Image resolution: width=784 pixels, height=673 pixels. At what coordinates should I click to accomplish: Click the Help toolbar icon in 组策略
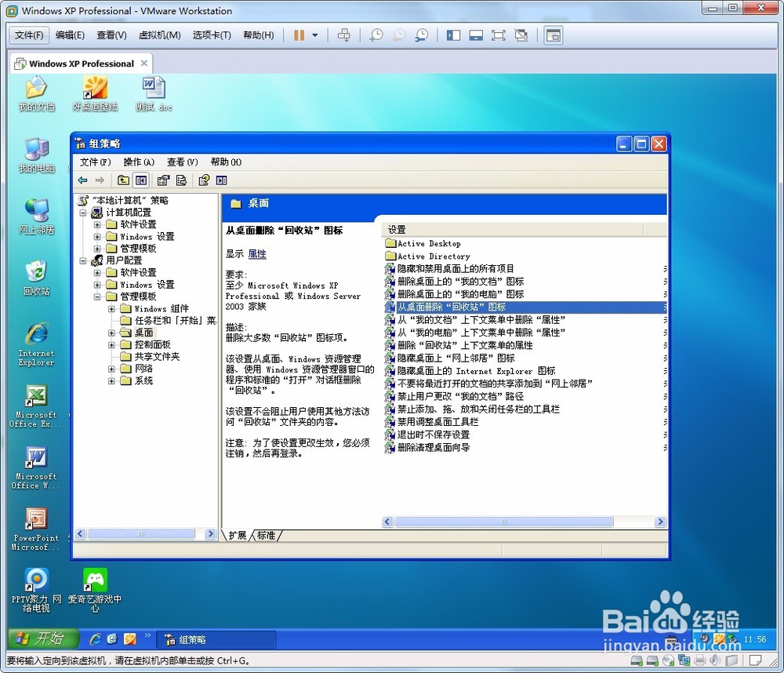[x=204, y=180]
